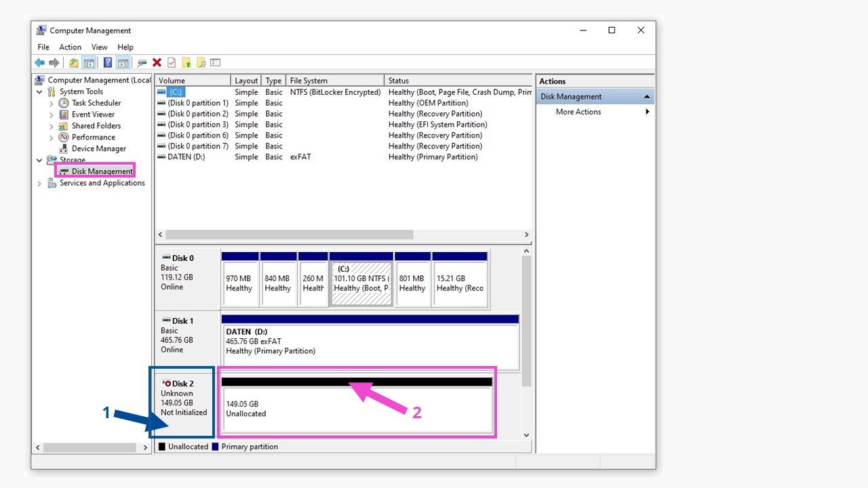868x488 pixels.
Task: Collapse the Disk Management actions section
Action: coord(647,97)
